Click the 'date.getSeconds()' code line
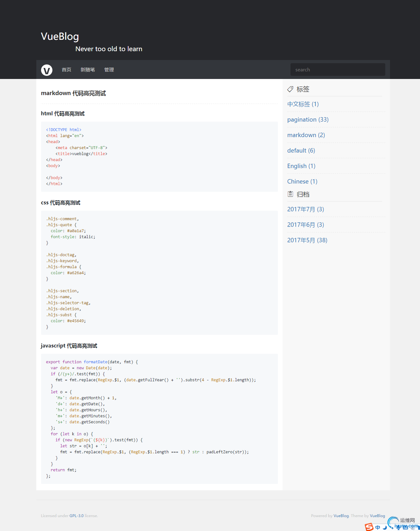 point(82,422)
